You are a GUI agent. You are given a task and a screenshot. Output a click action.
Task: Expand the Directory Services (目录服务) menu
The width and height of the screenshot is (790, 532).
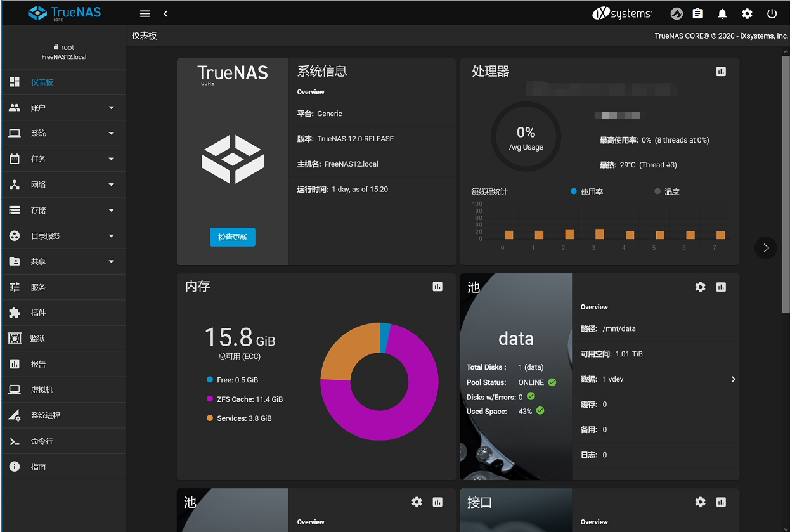[x=63, y=236]
